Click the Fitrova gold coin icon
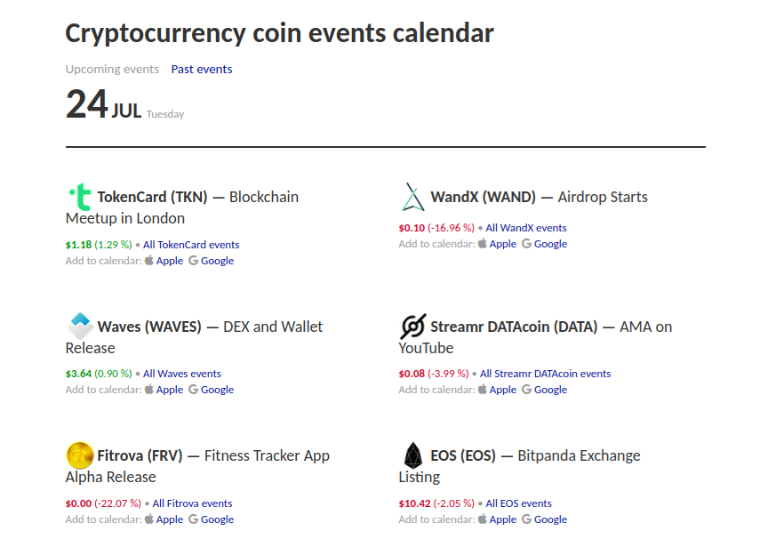 tap(79, 455)
